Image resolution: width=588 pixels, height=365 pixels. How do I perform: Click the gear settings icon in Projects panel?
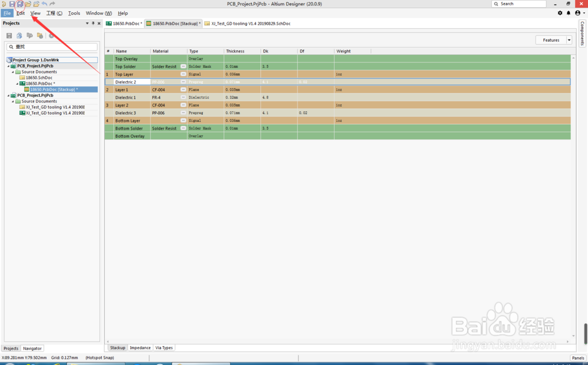[51, 36]
